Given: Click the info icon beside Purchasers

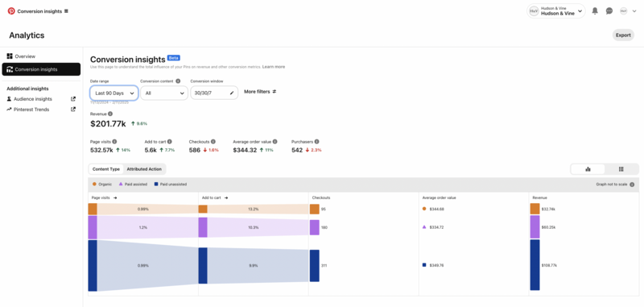Looking at the screenshot, I should pos(316,141).
